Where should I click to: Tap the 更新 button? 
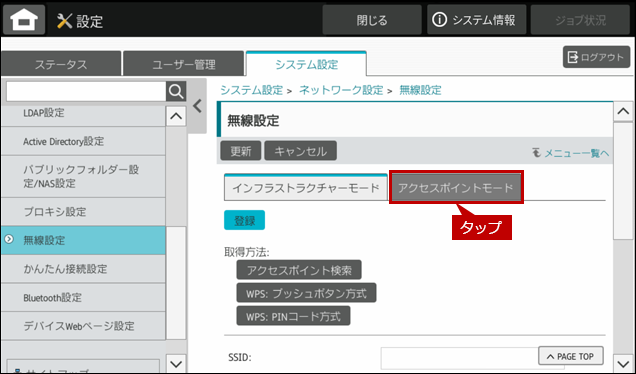tap(241, 151)
